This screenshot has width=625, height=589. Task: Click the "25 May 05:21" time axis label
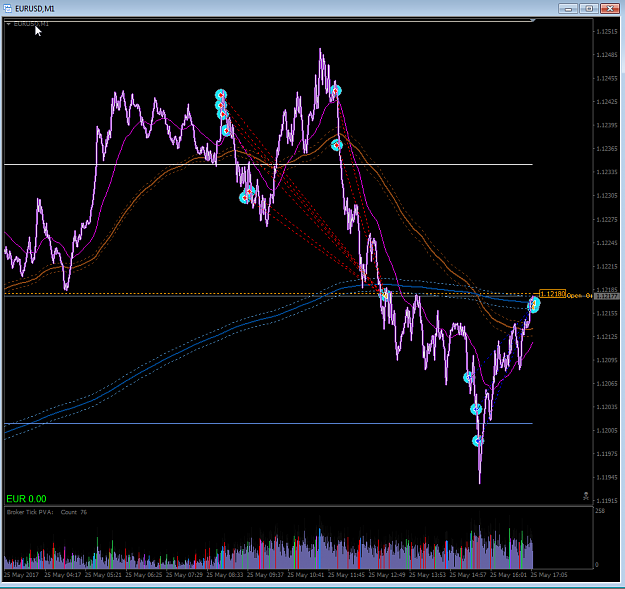click(103, 575)
